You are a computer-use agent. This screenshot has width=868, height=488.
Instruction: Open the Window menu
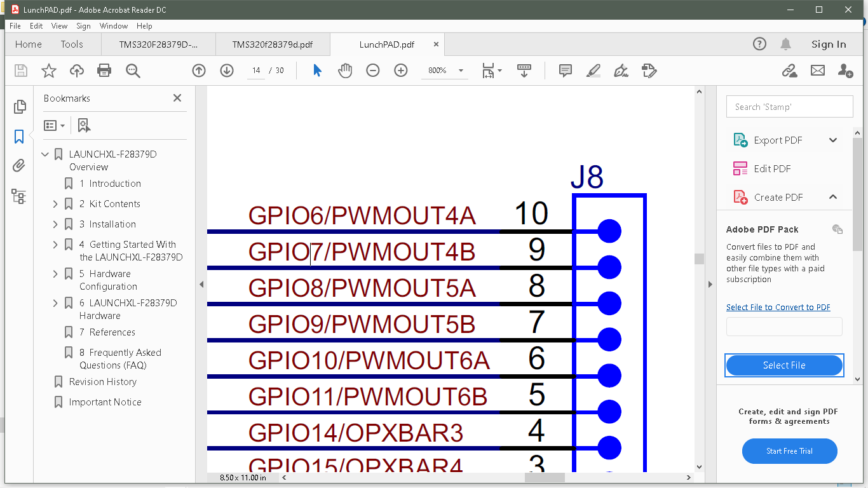point(114,26)
